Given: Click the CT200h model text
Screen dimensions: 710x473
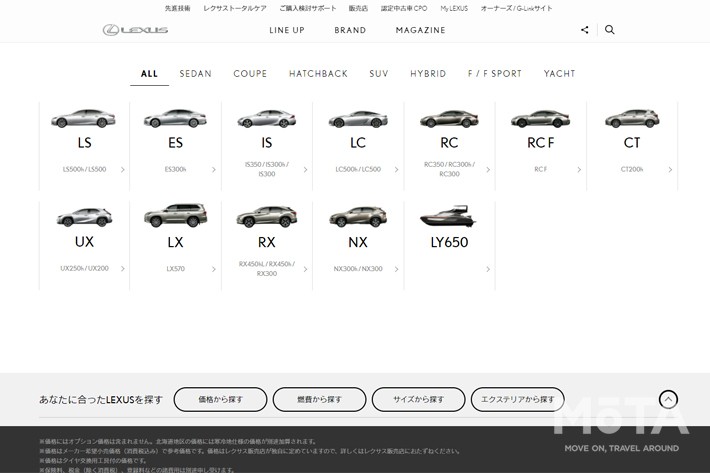Looking at the screenshot, I should (x=632, y=169).
